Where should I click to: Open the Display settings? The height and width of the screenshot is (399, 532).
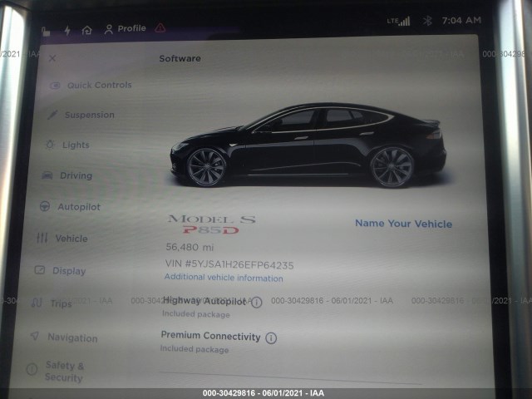60,271
